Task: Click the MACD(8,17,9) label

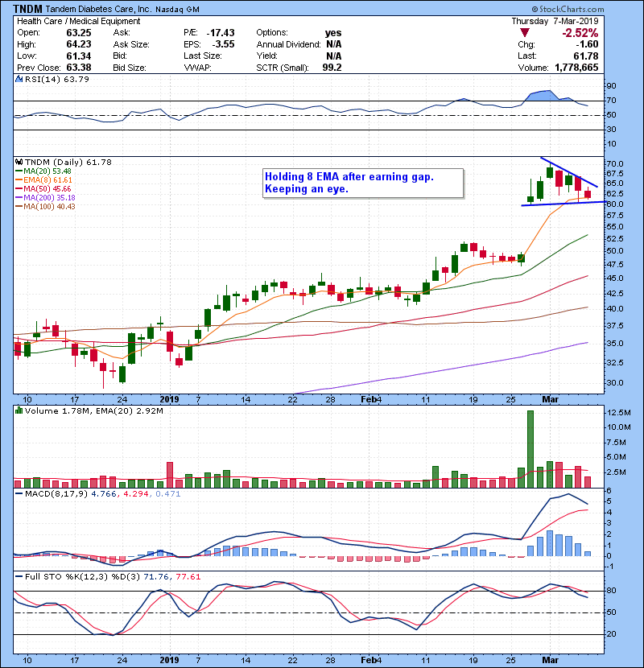Action: [x=56, y=494]
